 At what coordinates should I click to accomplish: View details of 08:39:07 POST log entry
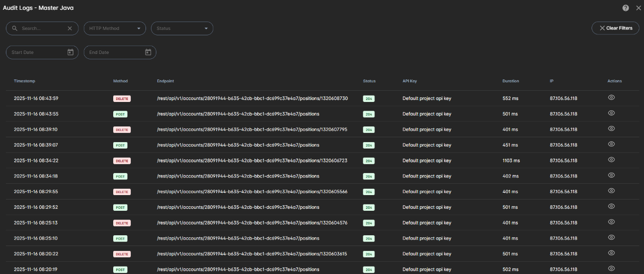(x=611, y=144)
